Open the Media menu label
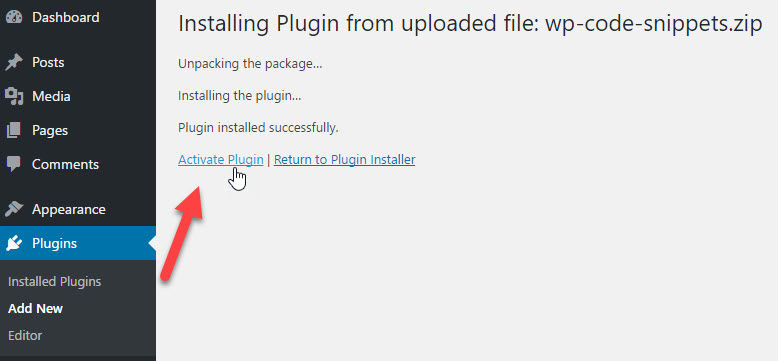 tap(51, 96)
